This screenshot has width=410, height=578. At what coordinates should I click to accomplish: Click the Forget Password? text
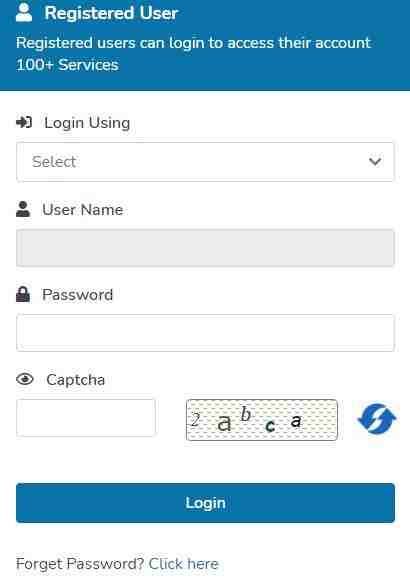coord(80,564)
